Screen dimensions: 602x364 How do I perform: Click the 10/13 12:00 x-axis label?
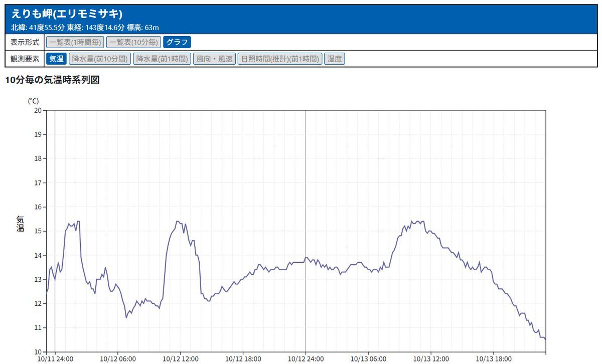[431, 358]
